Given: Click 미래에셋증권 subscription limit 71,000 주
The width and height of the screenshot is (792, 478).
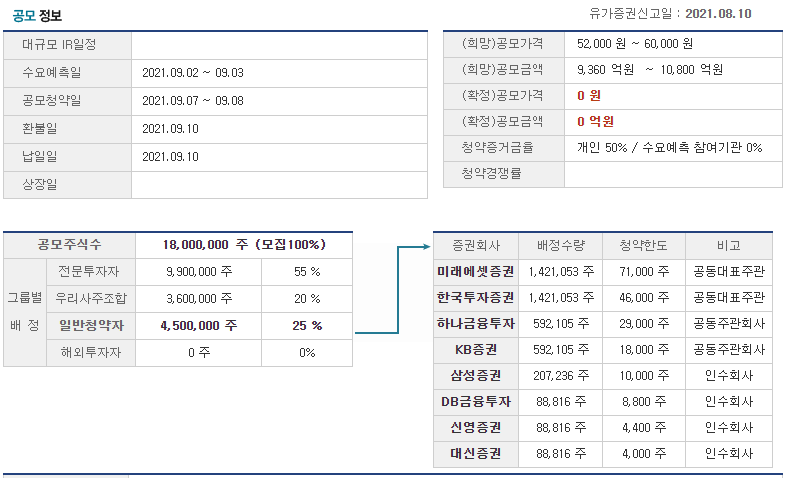Looking at the screenshot, I should (644, 272).
